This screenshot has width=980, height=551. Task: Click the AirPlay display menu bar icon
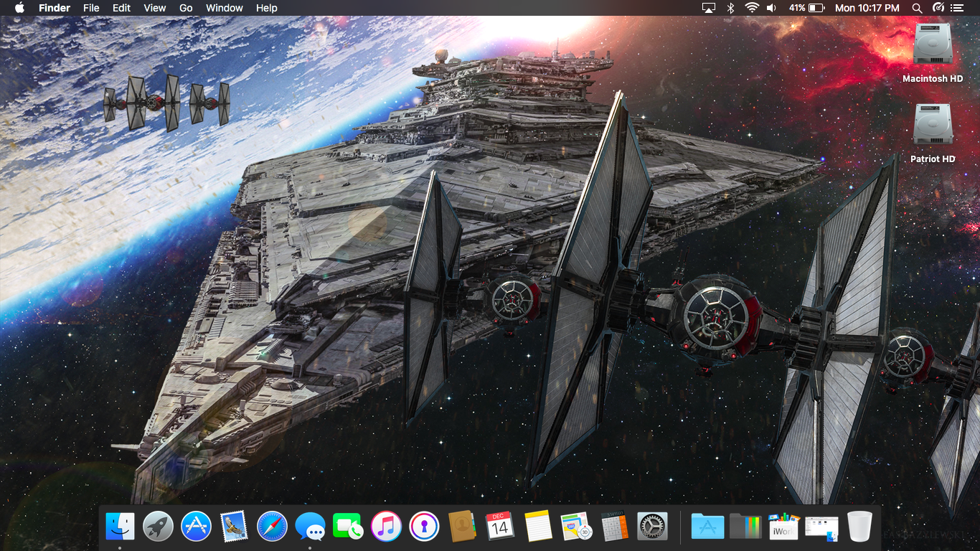[x=709, y=8]
